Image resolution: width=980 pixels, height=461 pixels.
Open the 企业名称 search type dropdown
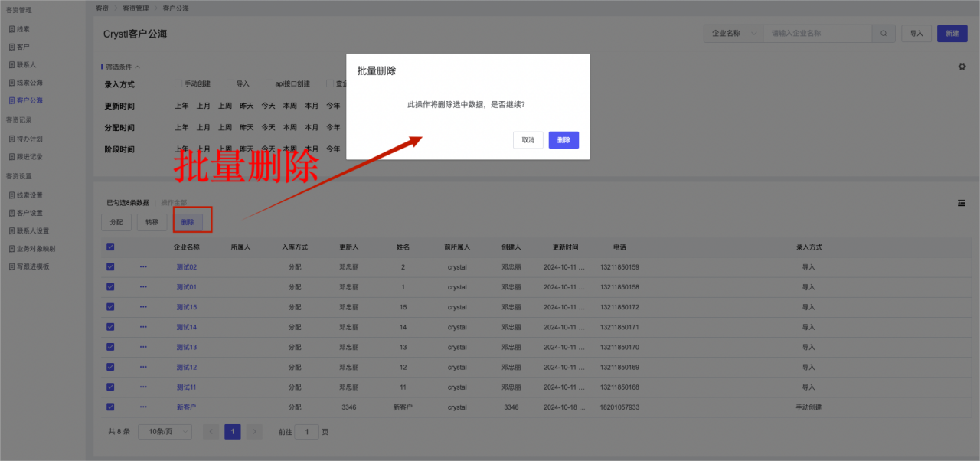(733, 34)
